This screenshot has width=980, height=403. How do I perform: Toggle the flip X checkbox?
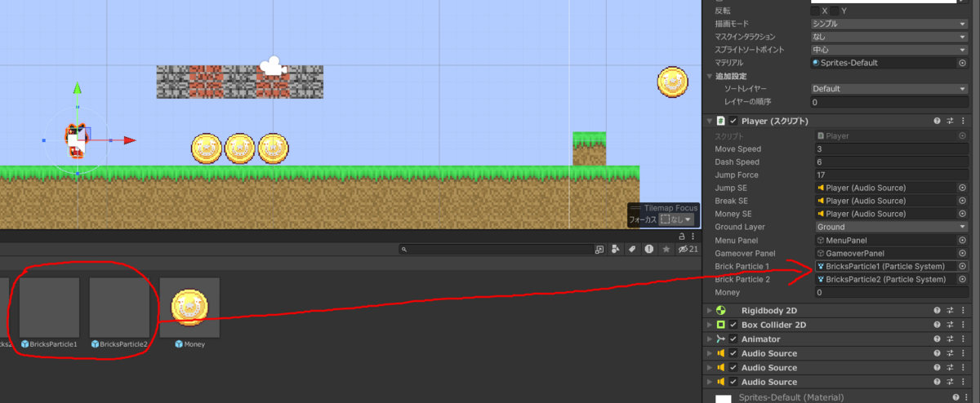click(x=815, y=11)
